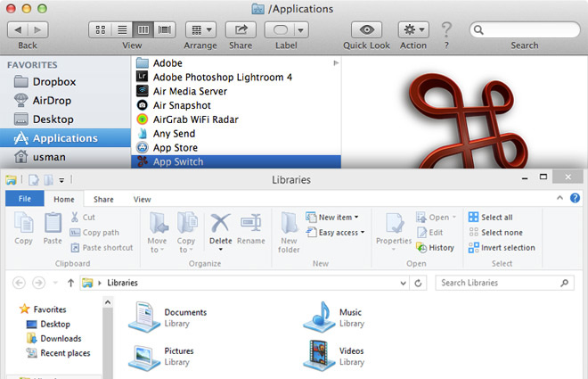Collapse the ribbon with the chevron

[x=559, y=198]
